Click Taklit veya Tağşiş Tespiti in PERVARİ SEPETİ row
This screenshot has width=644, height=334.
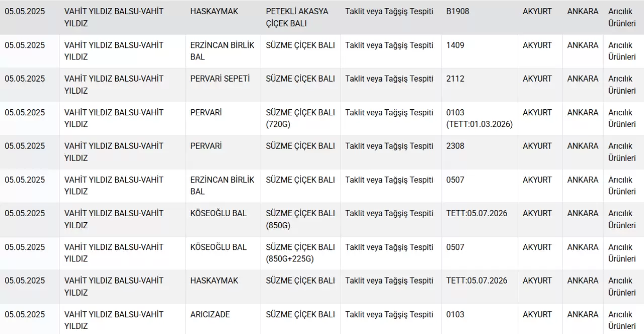point(389,79)
